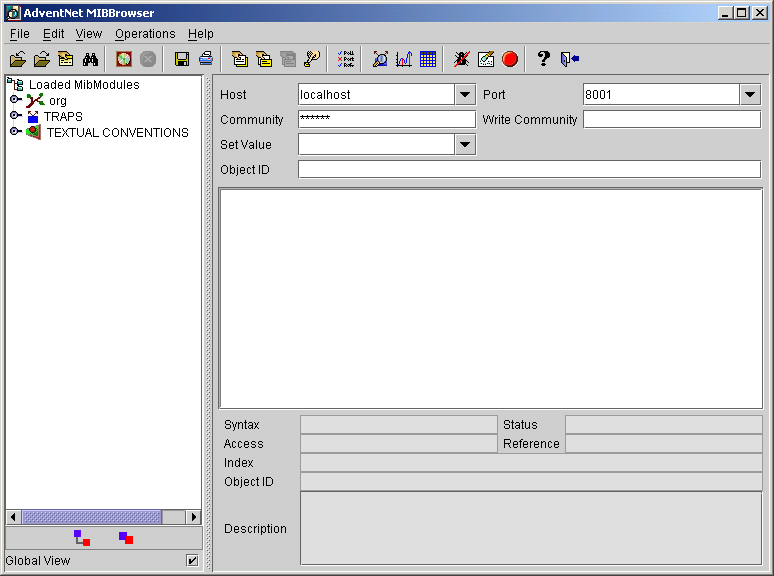The image size is (774, 576).
Task: Click the Save floppy disk icon
Action: 182,59
